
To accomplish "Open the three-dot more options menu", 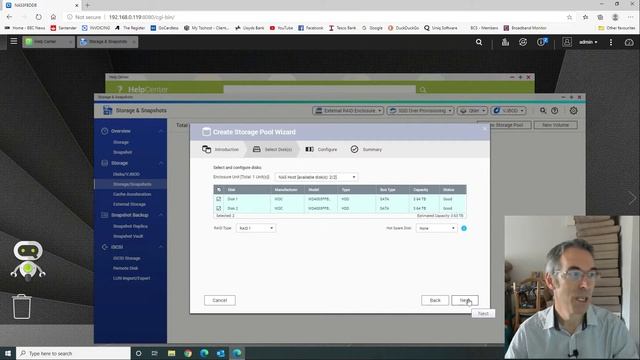I will [x=611, y=42].
